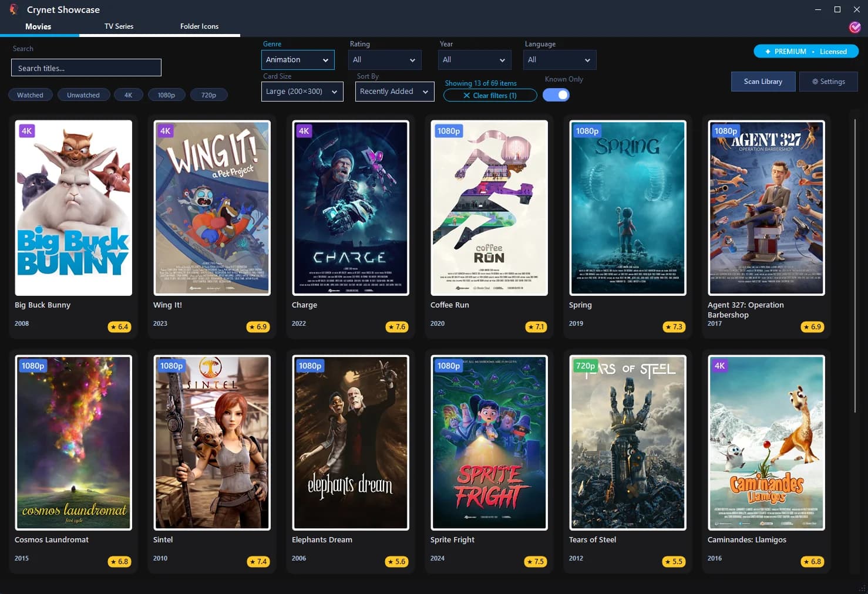Click the 6.9 star rating on Agent 327
The image size is (868, 594).
[x=812, y=327]
